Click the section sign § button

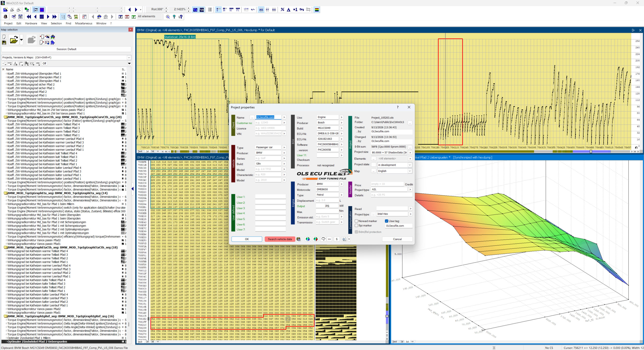pyautogui.click(x=337, y=239)
